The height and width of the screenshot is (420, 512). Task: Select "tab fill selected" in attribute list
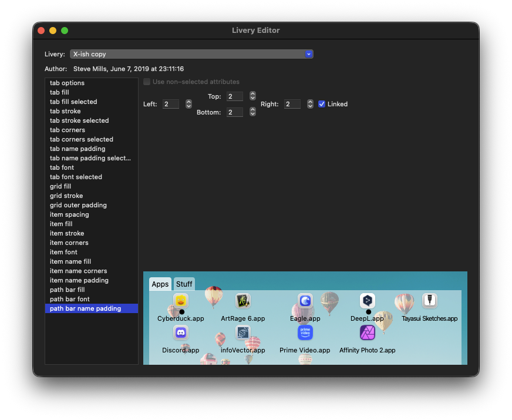tap(73, 102)
